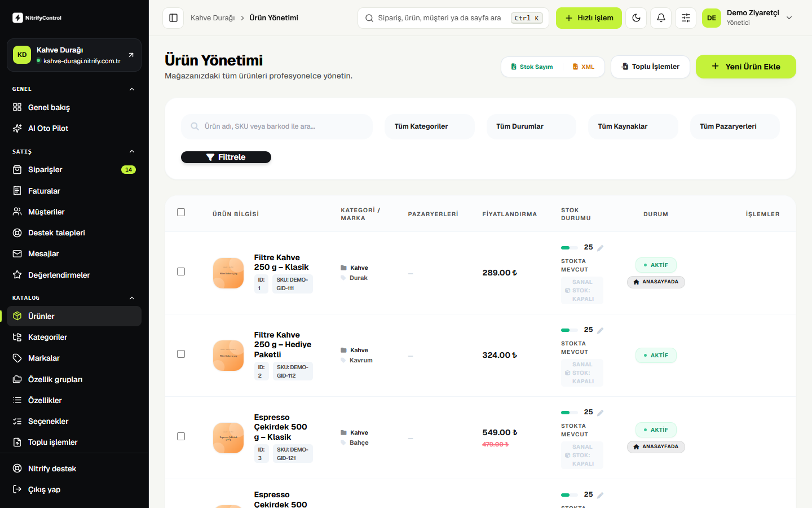Click the NitrifyControl logo

coord(37,18)
